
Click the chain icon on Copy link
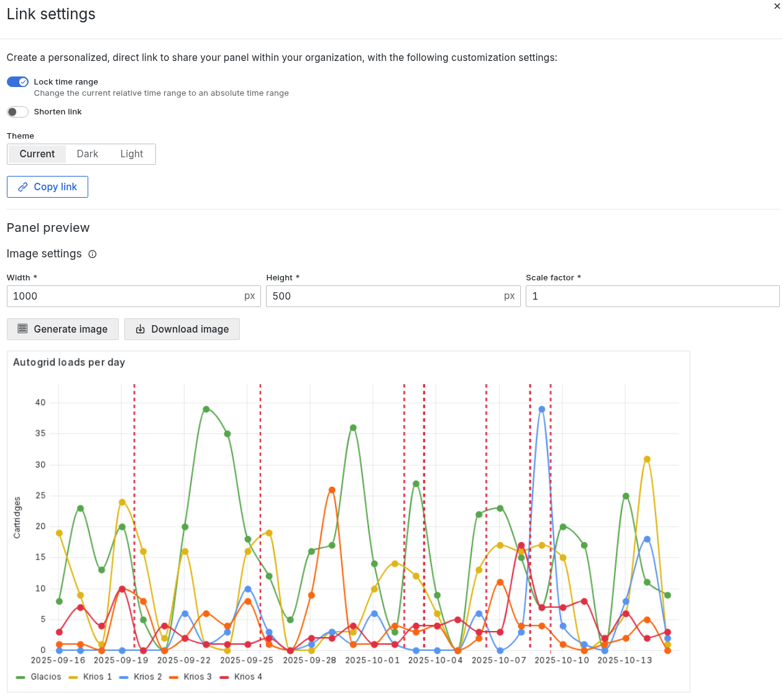[x=23, y=187]
